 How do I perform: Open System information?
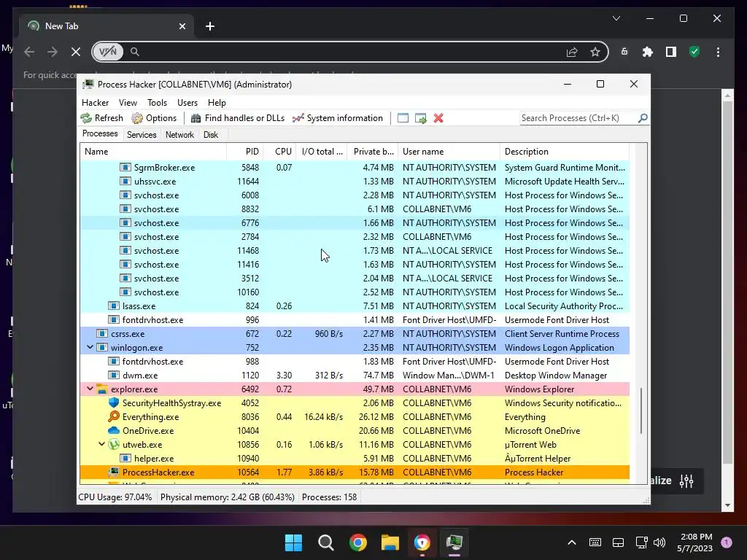click(x=337, y=118)
